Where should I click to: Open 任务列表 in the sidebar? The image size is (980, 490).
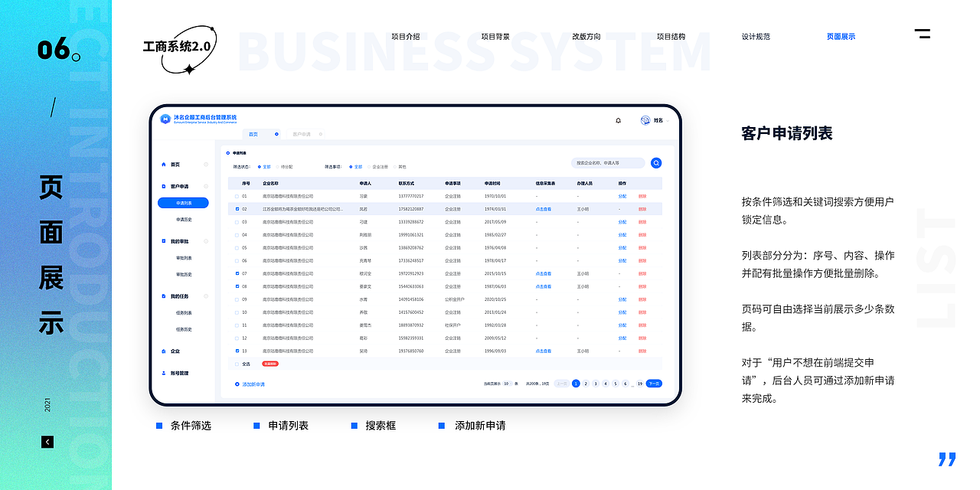click(184, 313)
